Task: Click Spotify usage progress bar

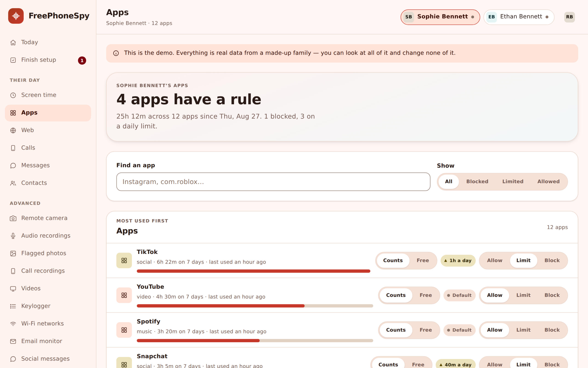Action: click(x=255, y=341)
